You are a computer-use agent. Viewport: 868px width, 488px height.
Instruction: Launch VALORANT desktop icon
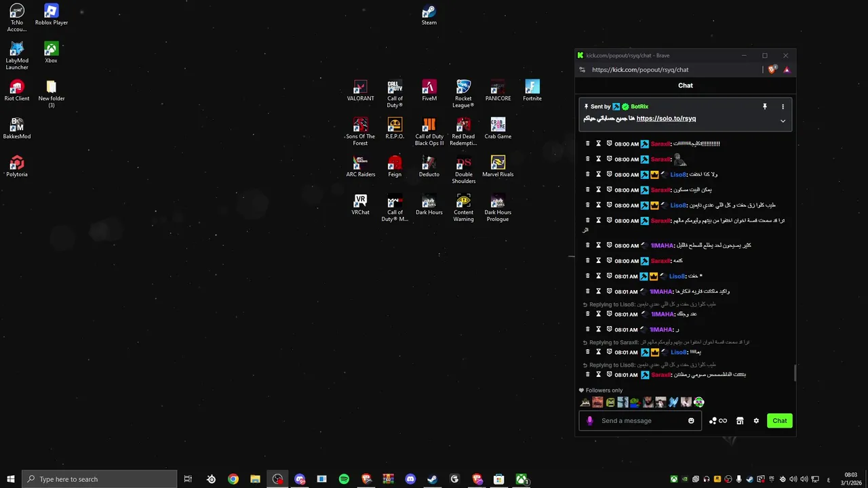click(x=360, y=91)
